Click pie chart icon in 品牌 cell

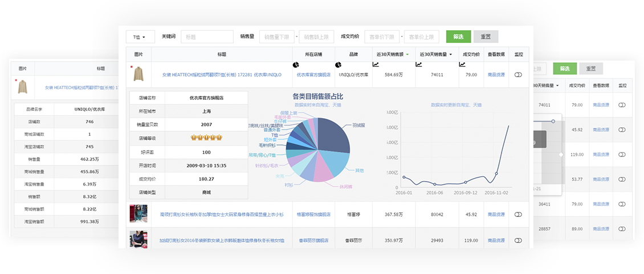point(338,65)
